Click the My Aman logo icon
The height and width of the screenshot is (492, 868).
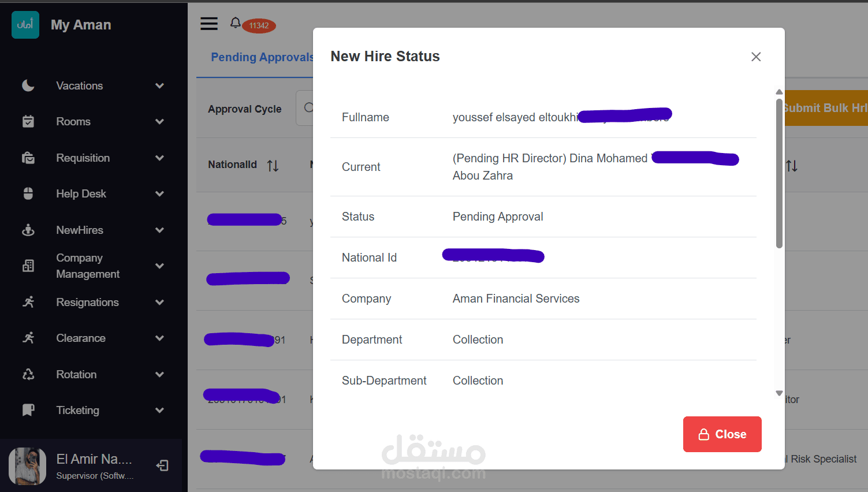coord(25,25)
